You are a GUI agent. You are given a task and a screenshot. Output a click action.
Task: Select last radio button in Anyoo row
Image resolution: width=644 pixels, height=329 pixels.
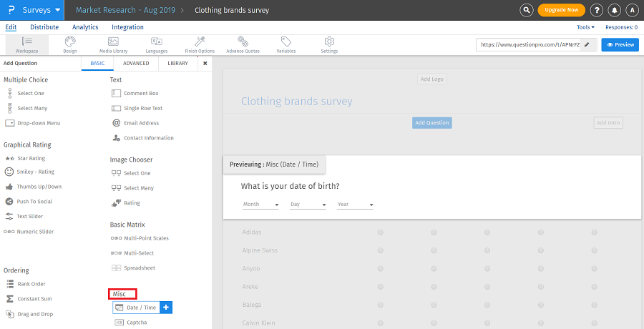pos(594,269)
